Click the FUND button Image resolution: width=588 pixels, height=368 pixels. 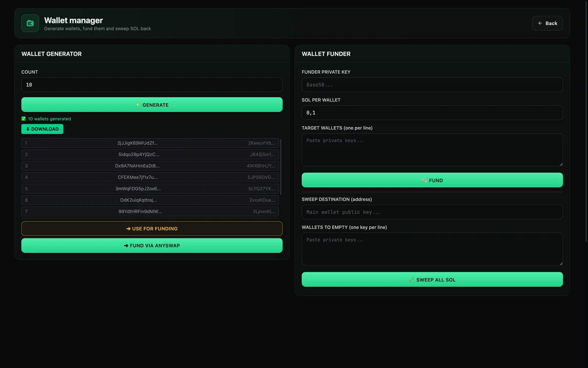click(x=432, y=180)
